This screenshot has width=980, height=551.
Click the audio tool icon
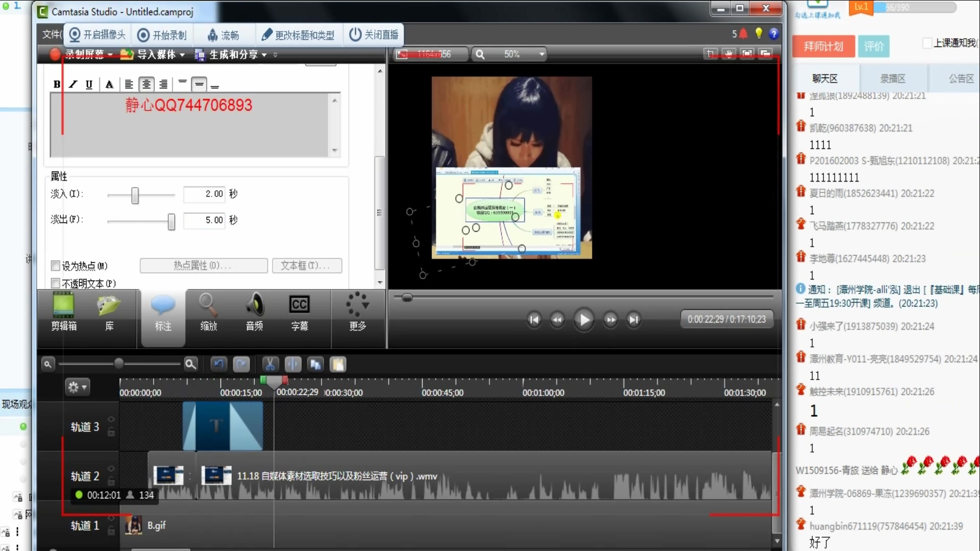coord(254,312)
